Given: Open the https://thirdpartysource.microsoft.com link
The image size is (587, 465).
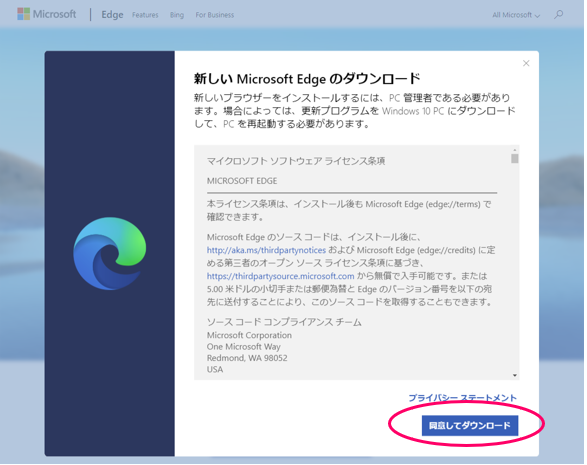Looking at the screenshot, I should (x=280, y=276).
